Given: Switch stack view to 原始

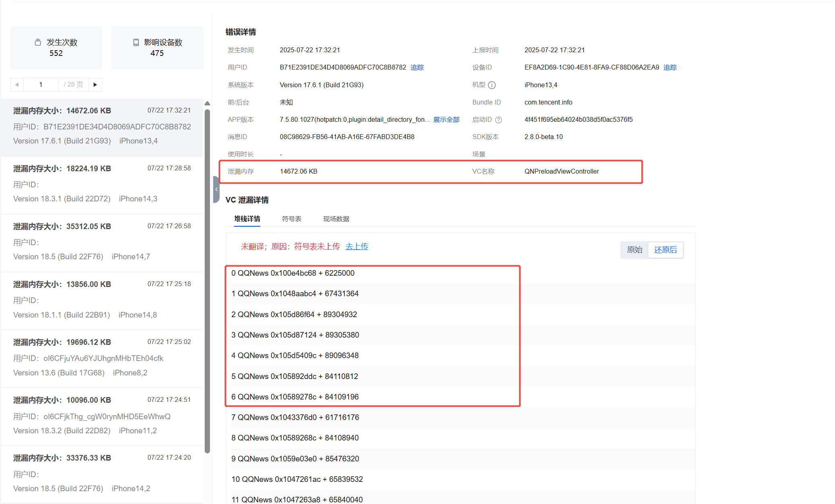Looking at the screenshot, I should pyautogui.click(x=634, y=250).
